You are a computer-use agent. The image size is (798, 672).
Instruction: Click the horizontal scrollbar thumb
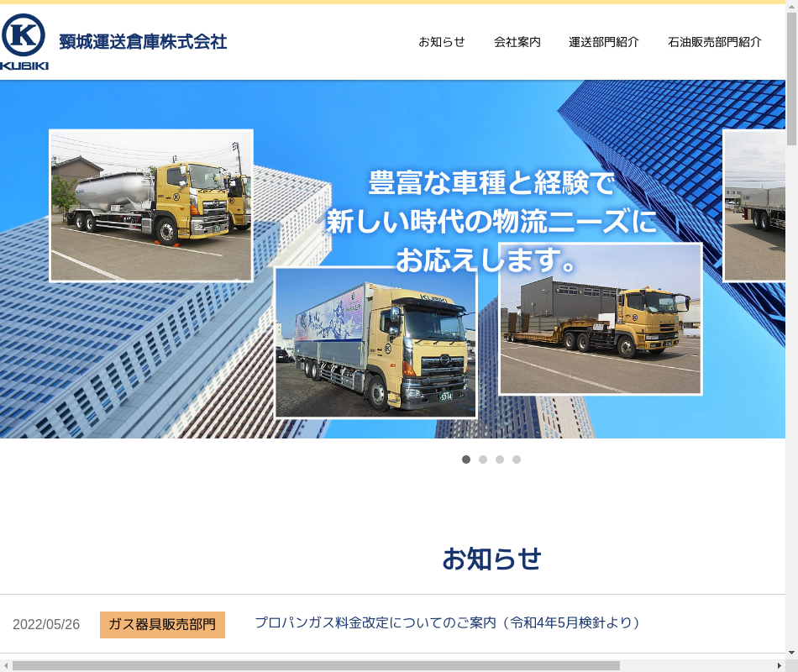[x=315, y=665]
